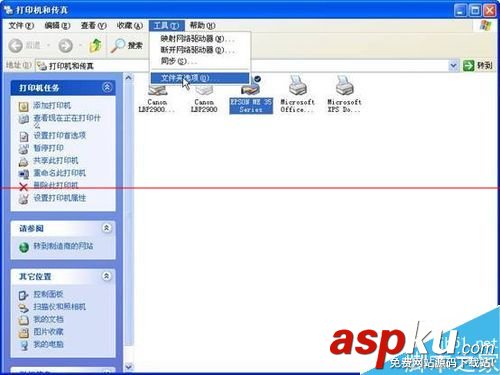Open the Forward history dropdown arrow
500x375 pixels.
coord(81,46)
